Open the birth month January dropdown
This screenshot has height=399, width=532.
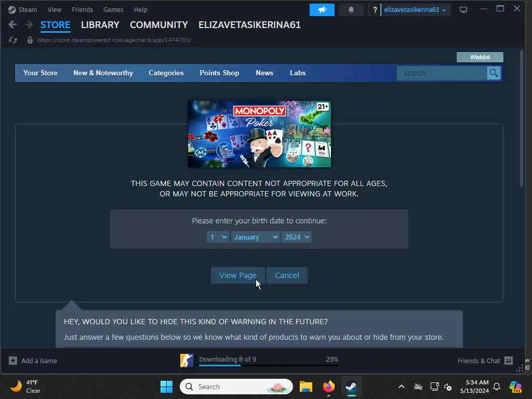tap(255, 237)
